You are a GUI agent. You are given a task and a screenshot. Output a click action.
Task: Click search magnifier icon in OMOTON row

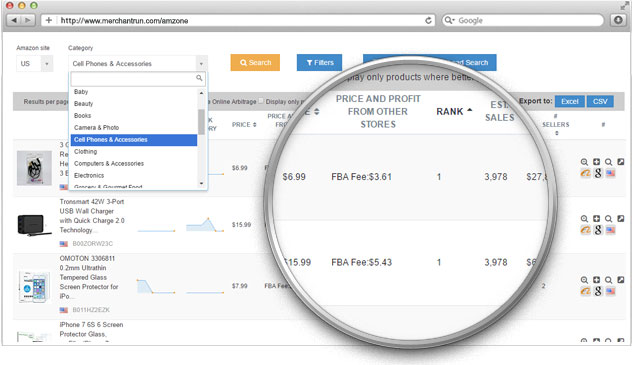tap(608, 280)
